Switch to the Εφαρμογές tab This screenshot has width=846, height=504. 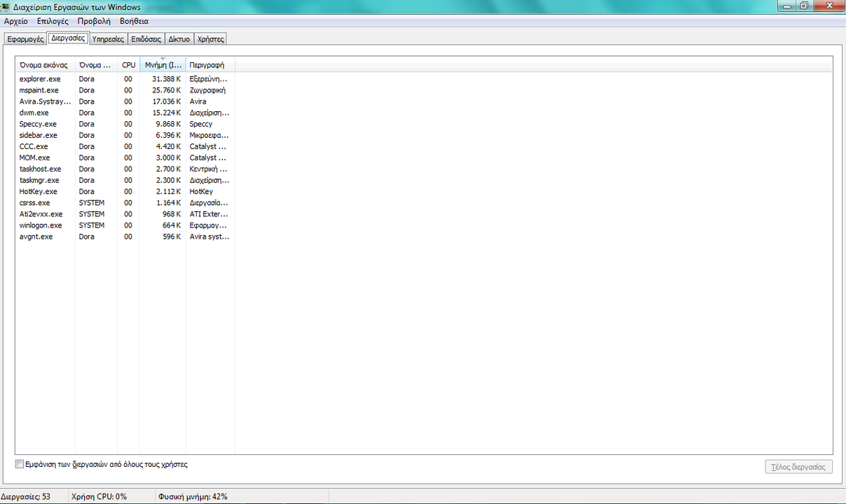25,39
